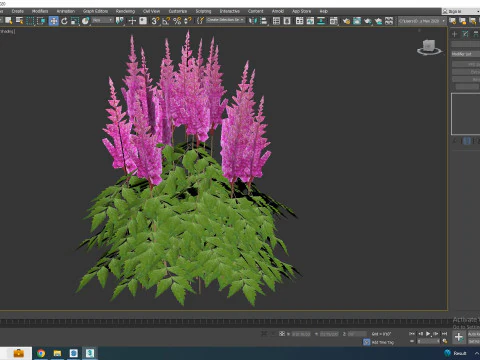Screen dimensions: 480x360
Task: Click the Z coordinate input field
Action: point(357,334)
